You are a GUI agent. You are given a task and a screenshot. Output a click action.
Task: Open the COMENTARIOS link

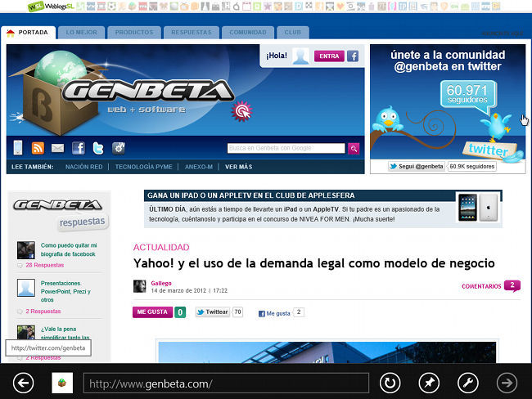tap(481, 286)
